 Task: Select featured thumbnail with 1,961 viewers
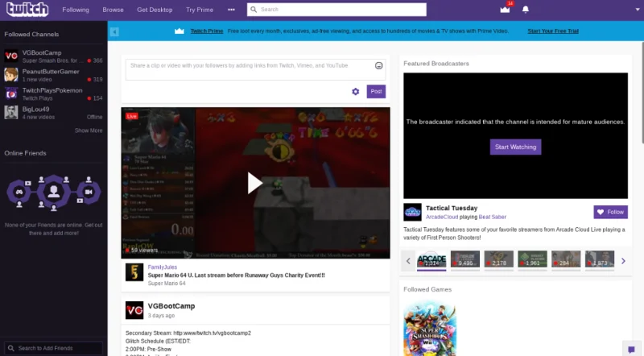tap(532, 259)
